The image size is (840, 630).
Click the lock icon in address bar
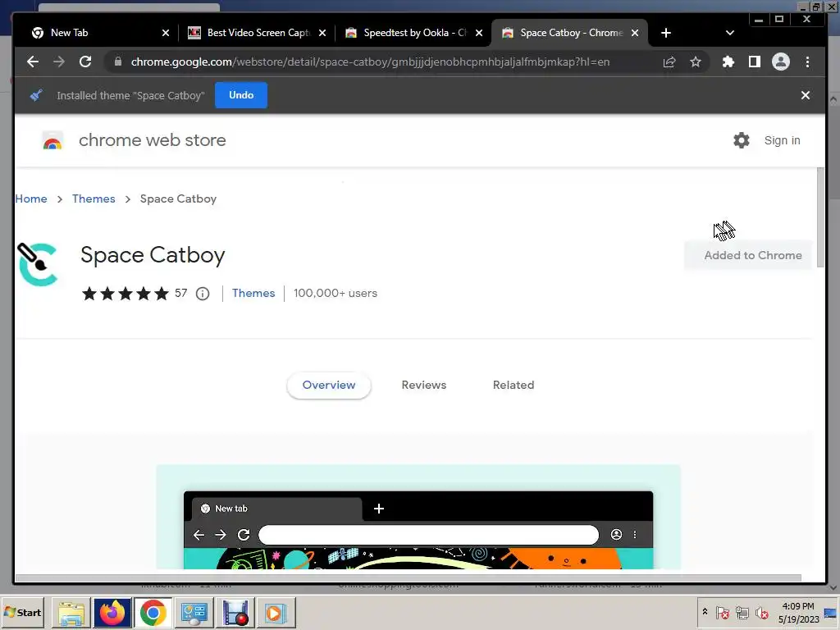point(118,62)
